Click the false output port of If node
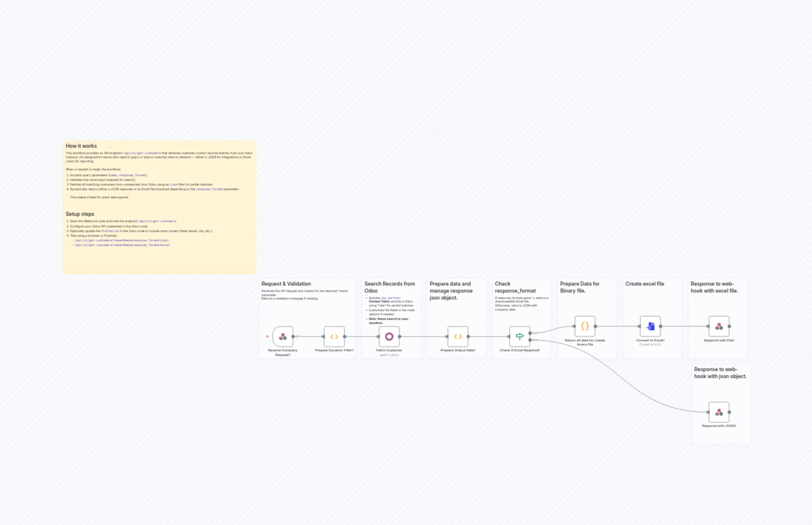The image size is (812, 525). point(530,340)
